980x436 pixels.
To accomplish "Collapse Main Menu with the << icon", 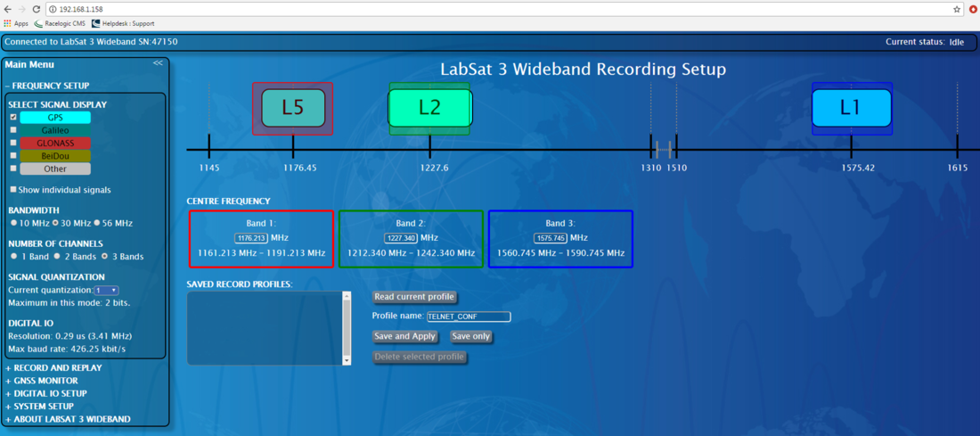I will [158, 64].
